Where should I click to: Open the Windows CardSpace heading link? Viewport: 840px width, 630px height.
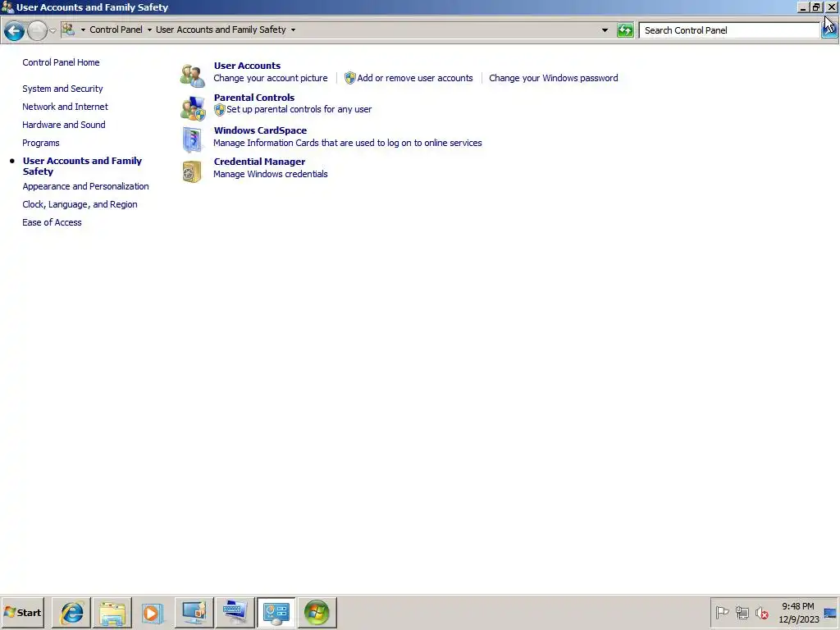(260, 130)
